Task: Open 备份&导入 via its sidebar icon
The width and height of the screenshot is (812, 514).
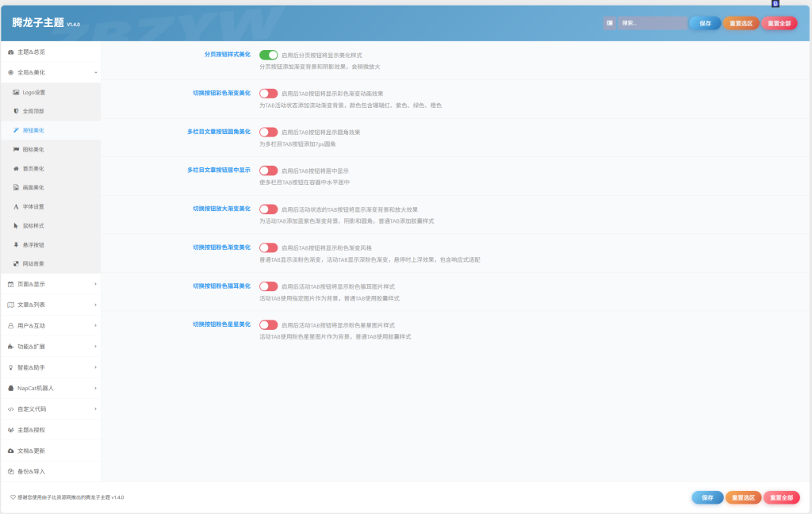Action: click(x=10, y=471)
